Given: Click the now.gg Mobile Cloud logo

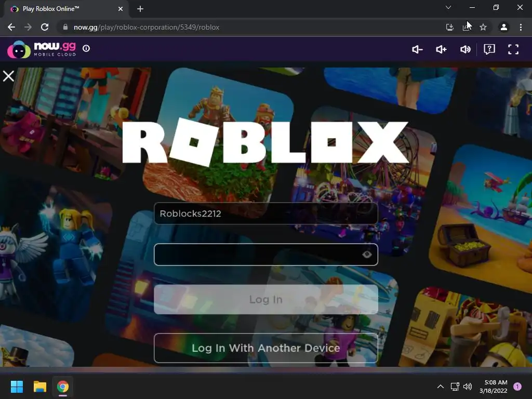Looking at the screenshot, I should [42, 49].
